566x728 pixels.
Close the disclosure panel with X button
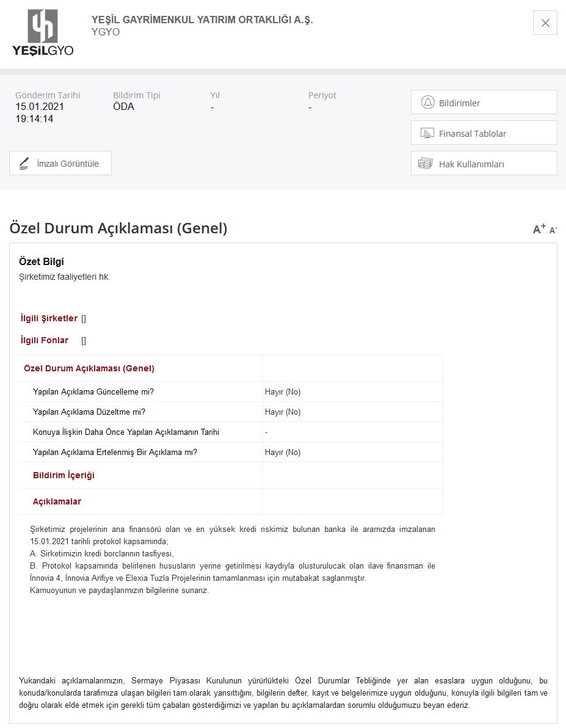(x=545, y=23)
